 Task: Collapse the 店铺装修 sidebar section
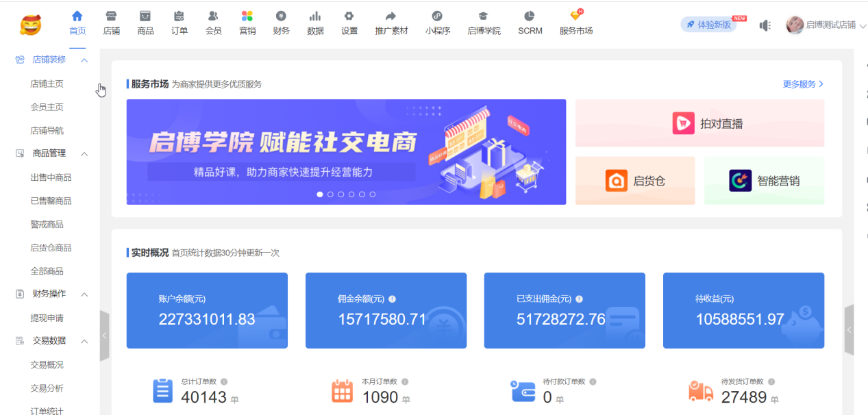pos(84,60)
